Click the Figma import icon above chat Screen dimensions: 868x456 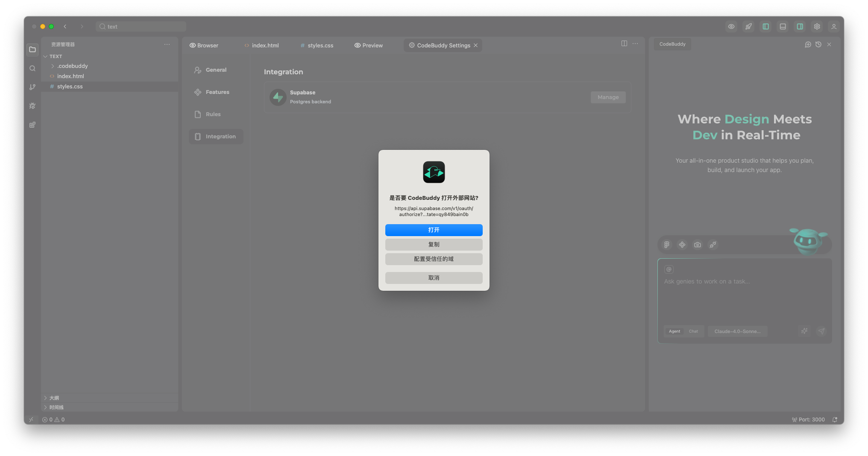666,245
